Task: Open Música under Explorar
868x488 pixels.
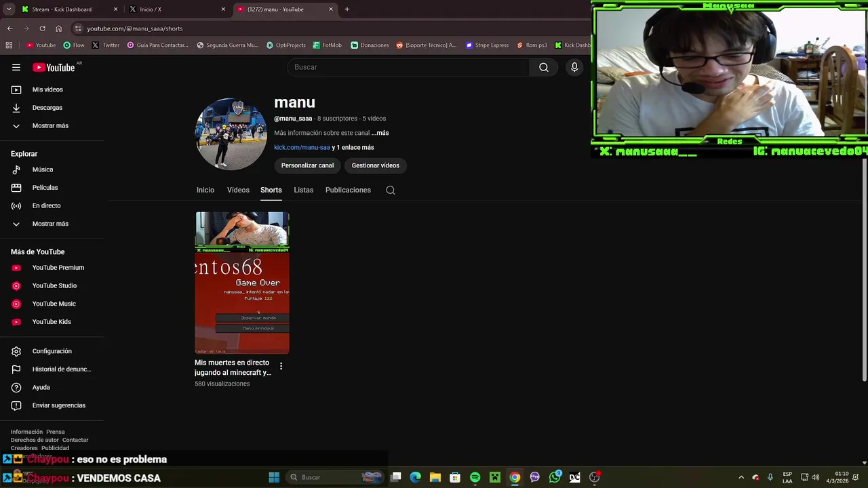Action: pyautogui.click(x=43, y=169)
